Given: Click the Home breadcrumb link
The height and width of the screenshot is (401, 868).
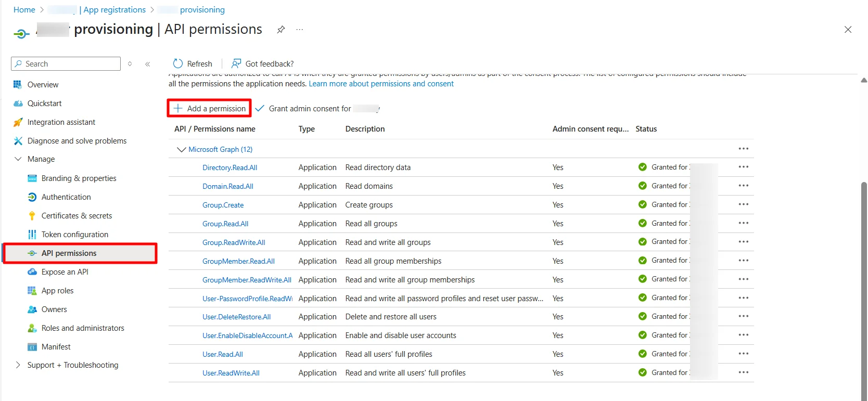Looking at the screenshot, I should (24, 10).
